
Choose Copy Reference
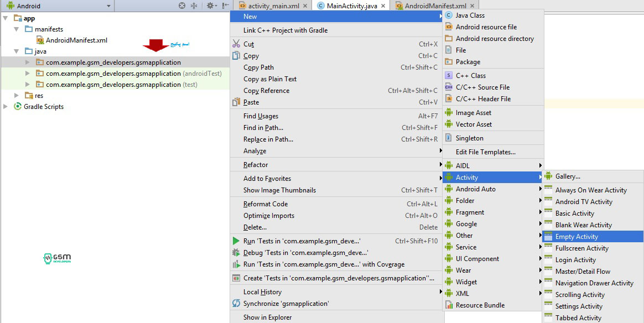(x=337, y=91)
